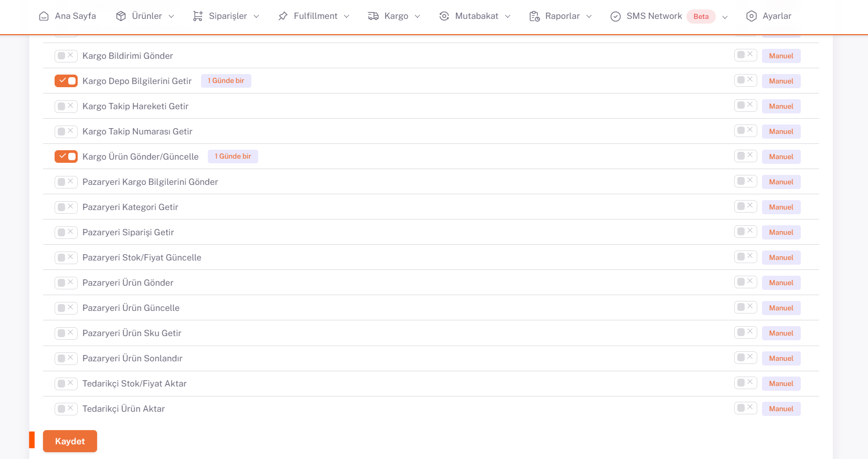Click Manuel button for Kargo Depo Bilgilerini Getir
The width and height of the screenshot is (868, 459).
click(x=781, y=81)
